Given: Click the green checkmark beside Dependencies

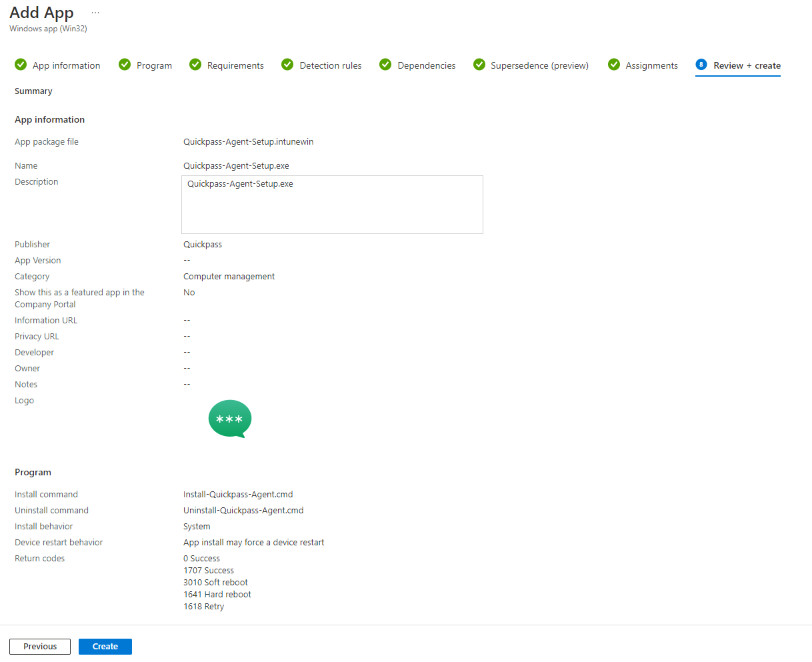Looking at the screenshot, I should point(385,65).
